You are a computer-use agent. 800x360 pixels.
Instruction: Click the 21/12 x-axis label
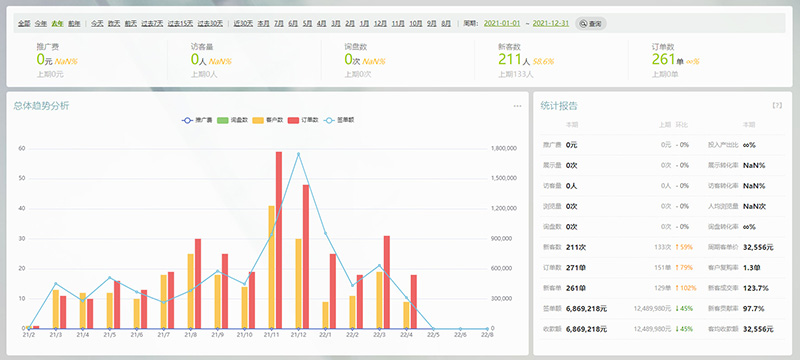click(298, 335)
